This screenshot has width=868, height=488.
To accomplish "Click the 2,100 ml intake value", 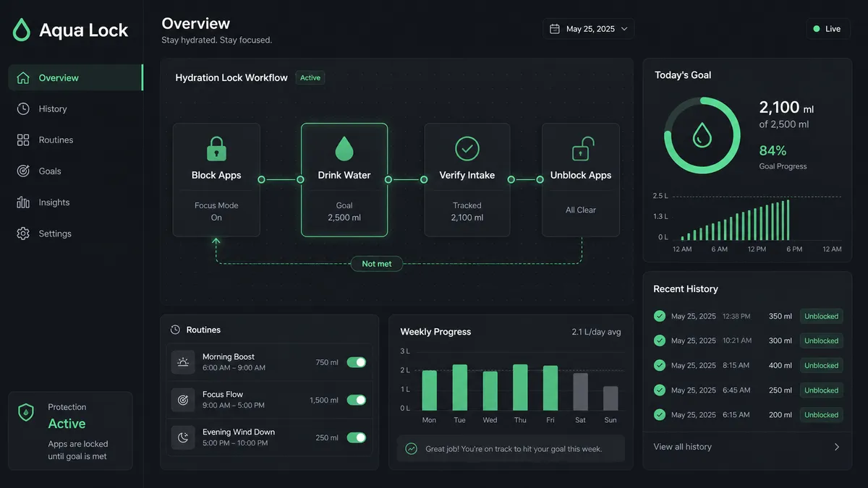I will tap(786, 108).
